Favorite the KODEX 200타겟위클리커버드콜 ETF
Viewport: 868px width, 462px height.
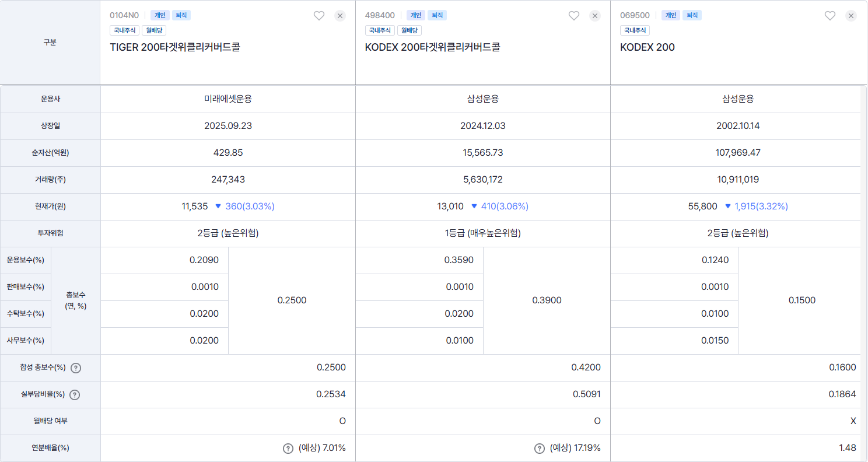573,16
